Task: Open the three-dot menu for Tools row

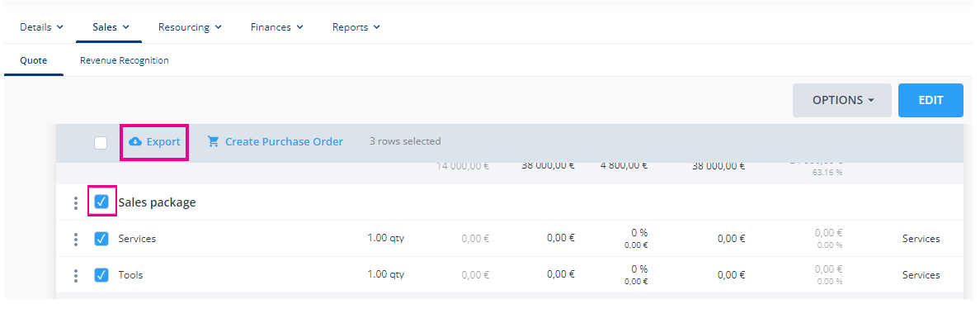Action: pyautogui.click(x=76, y=275)
